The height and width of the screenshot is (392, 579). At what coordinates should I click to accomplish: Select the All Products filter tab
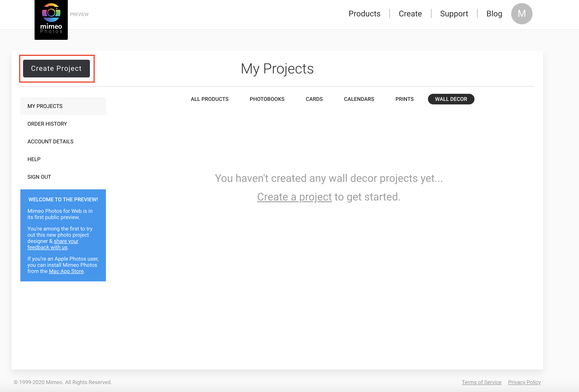[210, 99]
